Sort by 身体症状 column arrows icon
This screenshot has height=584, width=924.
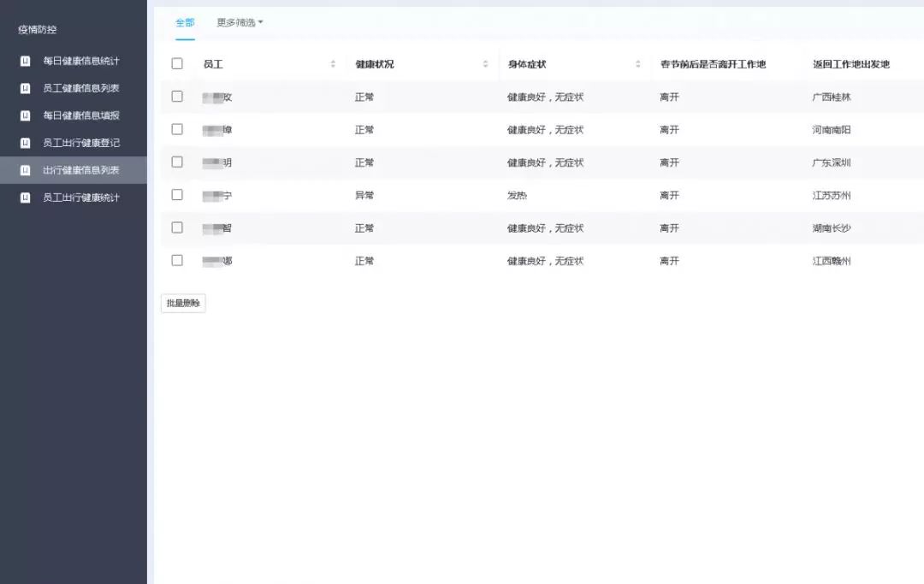click(637, 64)
